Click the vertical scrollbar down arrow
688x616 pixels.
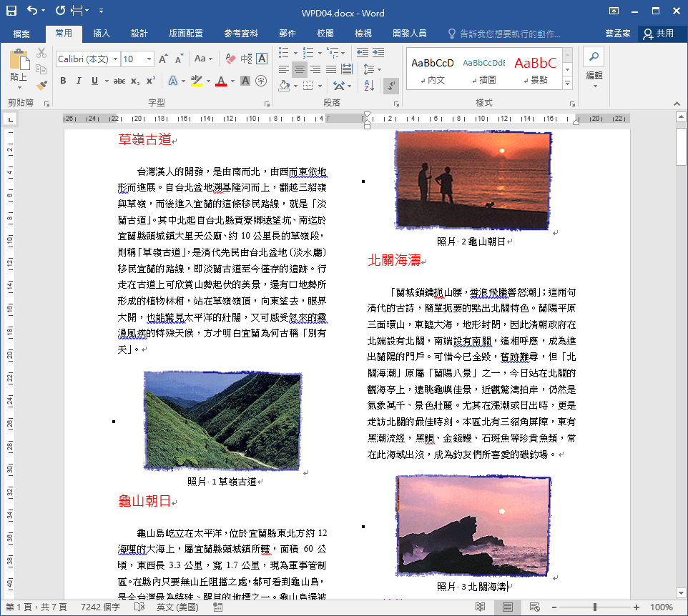pos(681,592)
